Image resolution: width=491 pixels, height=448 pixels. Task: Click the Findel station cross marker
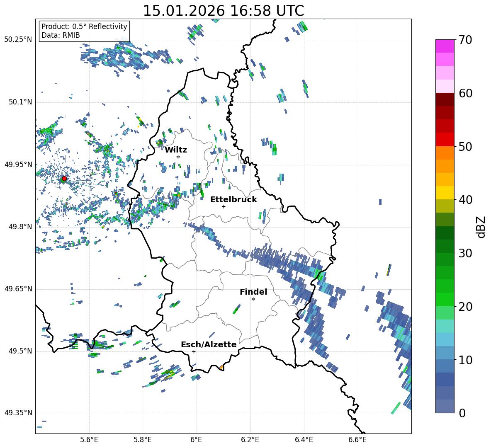(x=253, y=299)
